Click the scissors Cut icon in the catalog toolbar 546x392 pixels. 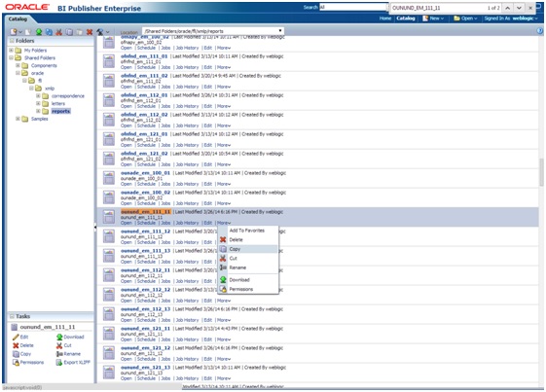[58, 32]
